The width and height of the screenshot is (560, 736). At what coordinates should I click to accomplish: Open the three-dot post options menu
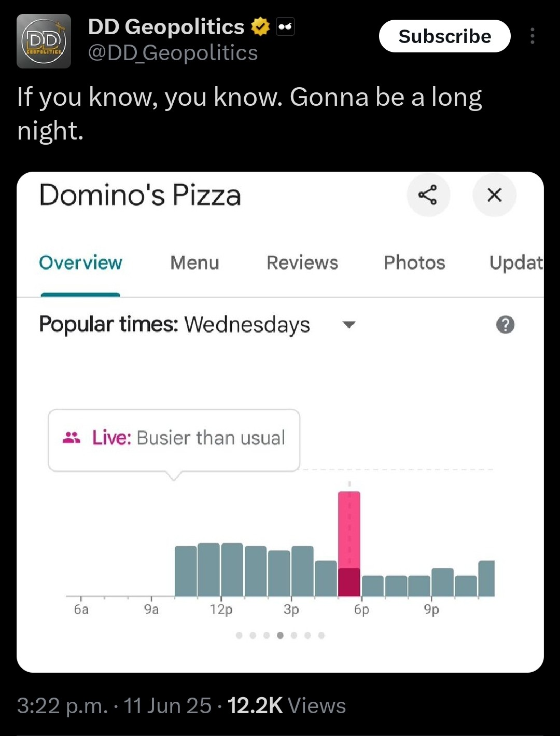pos(532,36)
